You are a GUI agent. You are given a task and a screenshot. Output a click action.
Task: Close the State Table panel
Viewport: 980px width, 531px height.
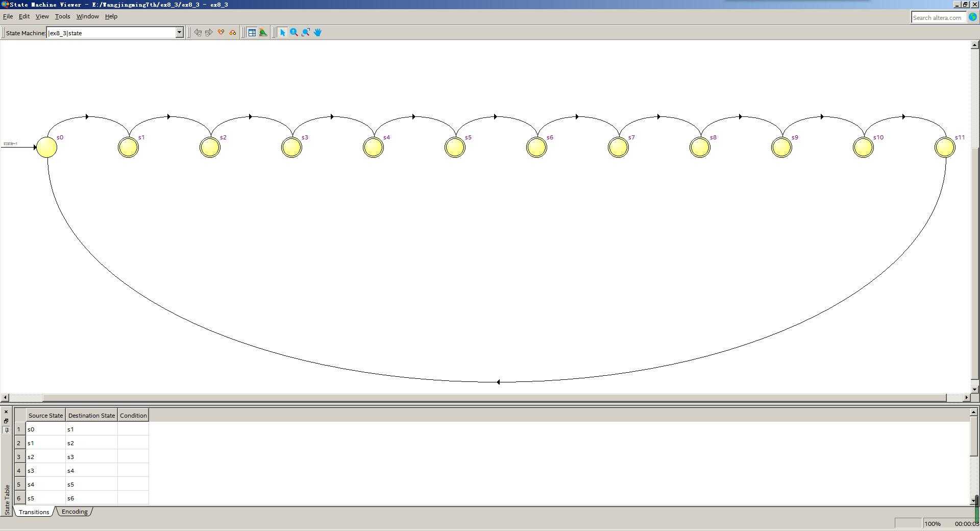click(x=6, y=412)
